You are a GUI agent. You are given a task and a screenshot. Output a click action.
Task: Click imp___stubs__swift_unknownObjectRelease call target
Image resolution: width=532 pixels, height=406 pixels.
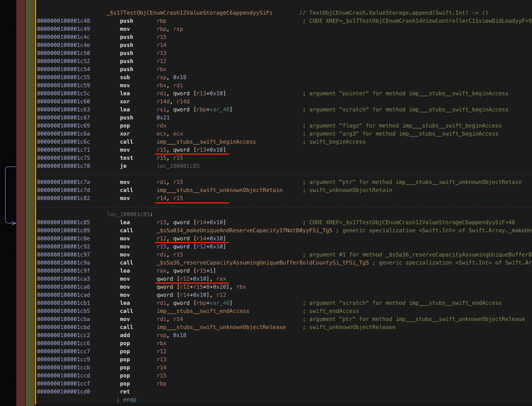point(221,327)
